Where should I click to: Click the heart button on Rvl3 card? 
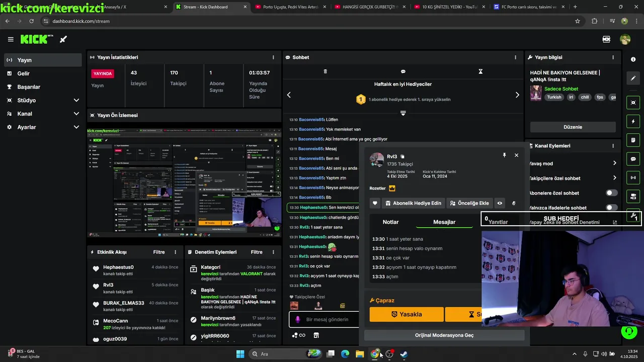click(375, 203)
